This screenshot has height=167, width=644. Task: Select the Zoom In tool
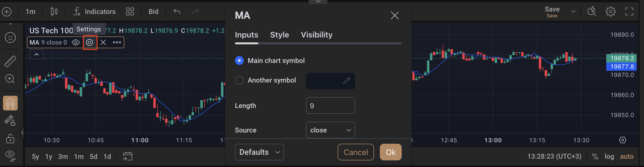point(10,79)
